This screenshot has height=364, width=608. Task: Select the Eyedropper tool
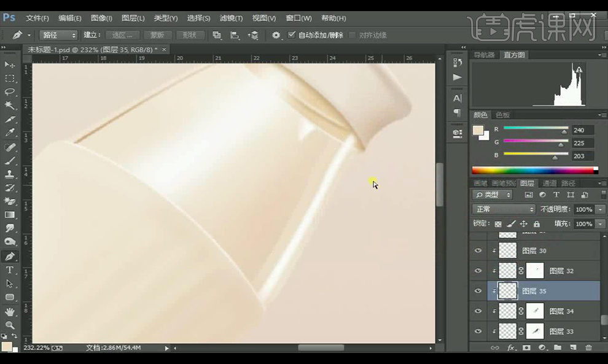(x=10, y=133)
